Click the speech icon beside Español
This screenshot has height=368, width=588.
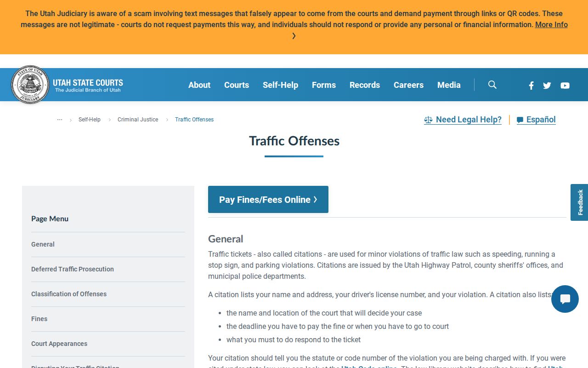pos(520,120)
